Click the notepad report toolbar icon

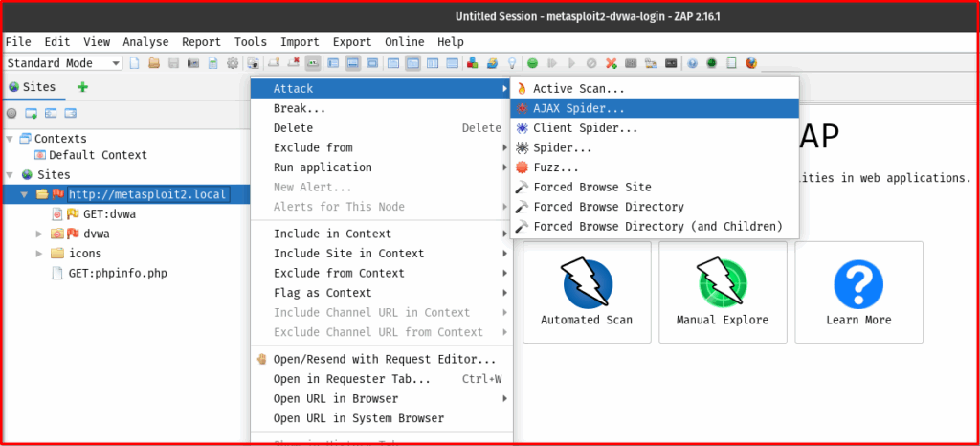point(731,63)
